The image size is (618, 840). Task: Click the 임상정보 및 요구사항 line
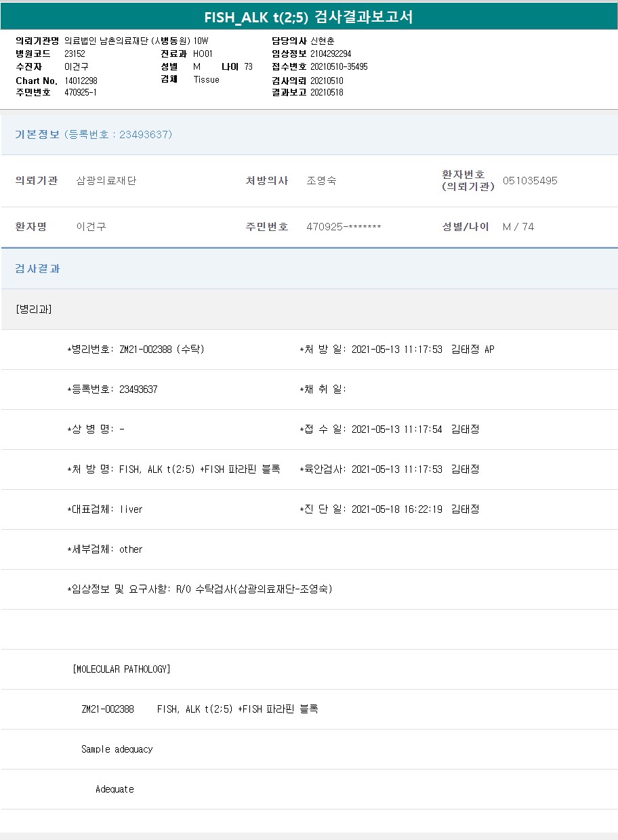[200, 589]
